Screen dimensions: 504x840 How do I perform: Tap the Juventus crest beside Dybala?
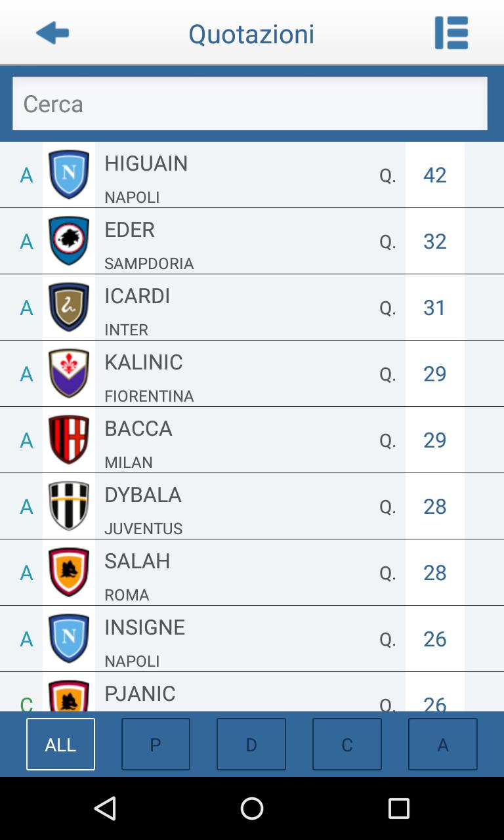[x=69, y=506]
